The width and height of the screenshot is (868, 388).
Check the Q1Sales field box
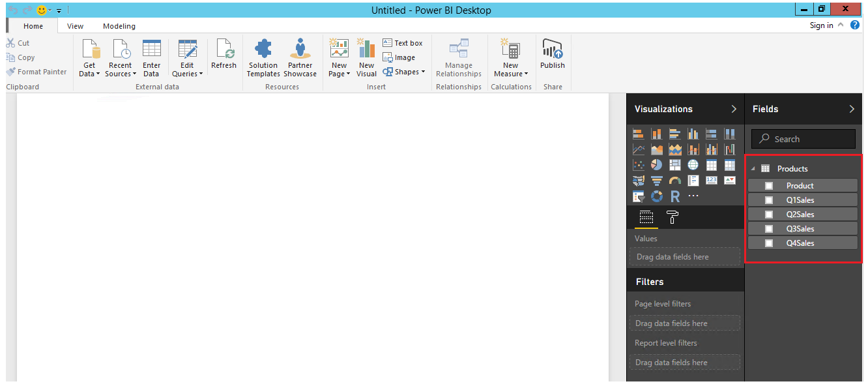pyautogui.click(x=769, y=200)
